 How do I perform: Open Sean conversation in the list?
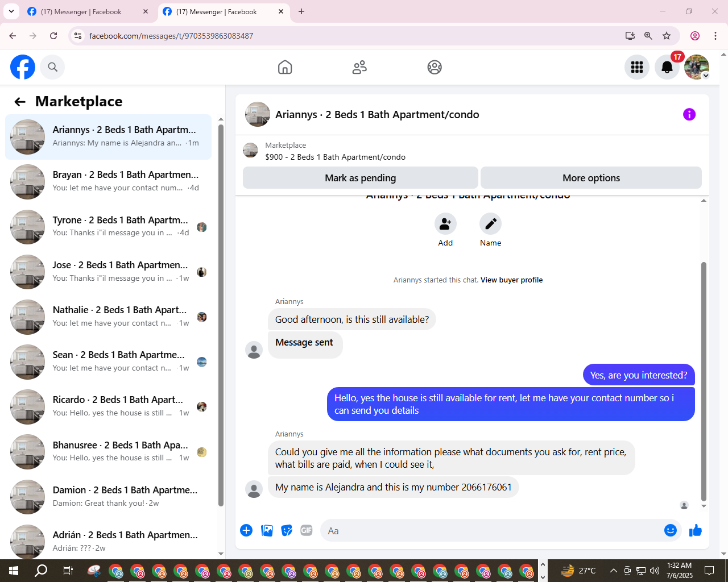(108, 361)
